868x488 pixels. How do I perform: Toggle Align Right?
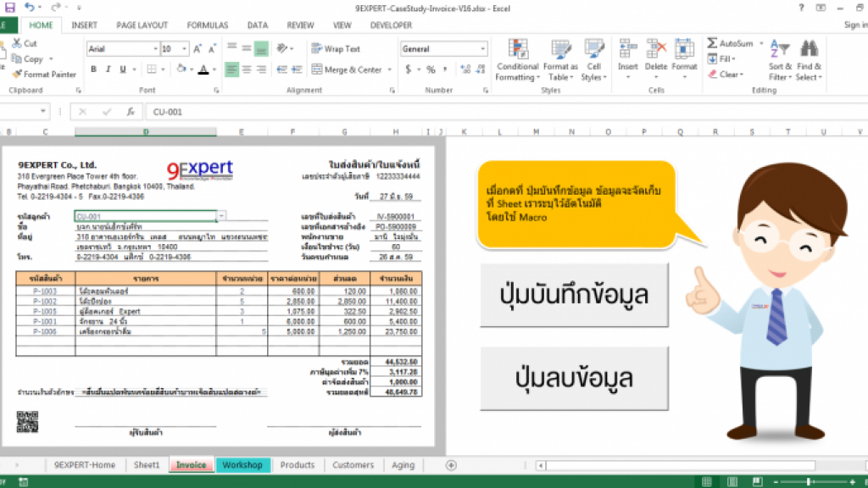click(x=261, y=69)
